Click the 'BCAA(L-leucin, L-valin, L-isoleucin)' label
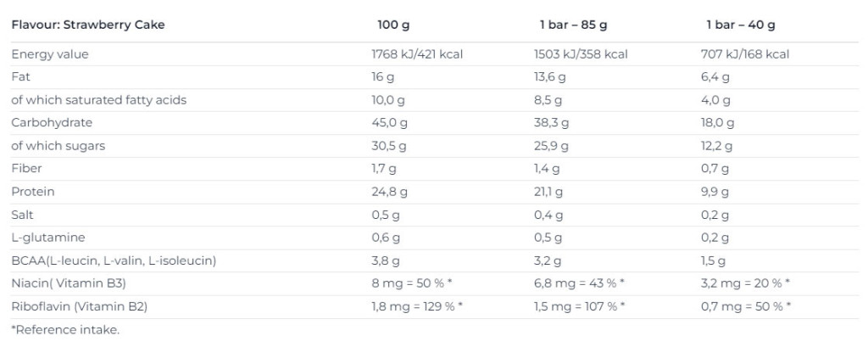Viewport: 868px width, 347px height. pyautogui.click(x=114, y=260)
